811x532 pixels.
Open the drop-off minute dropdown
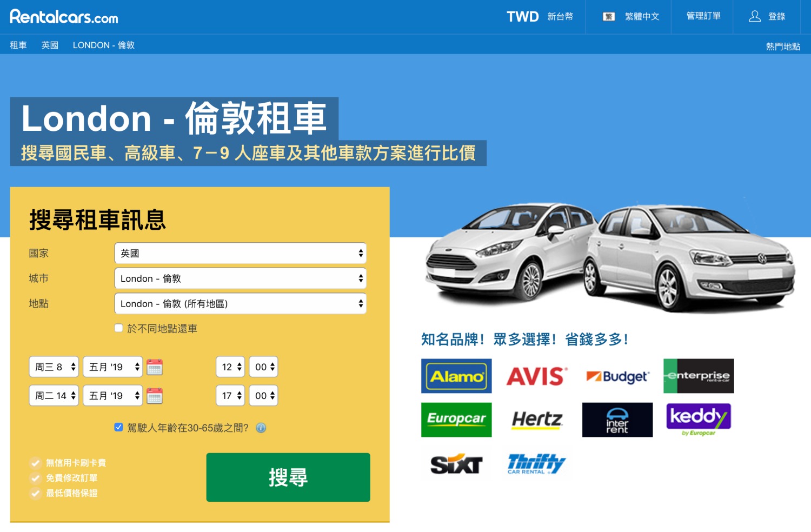[263, 395]
